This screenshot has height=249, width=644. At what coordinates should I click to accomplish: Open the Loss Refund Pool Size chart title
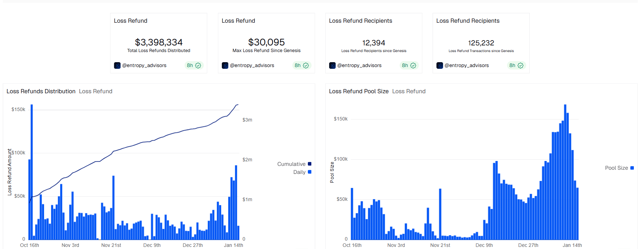pos(359,91)
